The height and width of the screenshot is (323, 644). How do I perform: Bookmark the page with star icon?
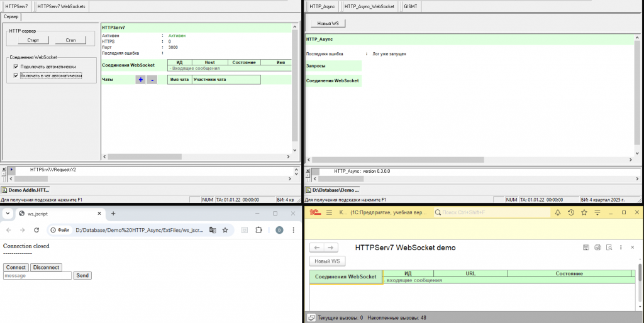click(225, 230)
